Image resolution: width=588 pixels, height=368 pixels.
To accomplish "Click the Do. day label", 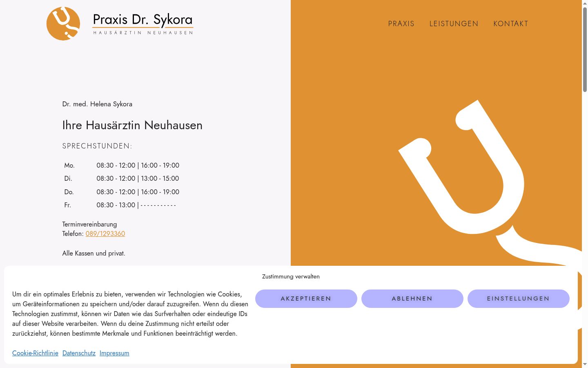I will (69, 192).
